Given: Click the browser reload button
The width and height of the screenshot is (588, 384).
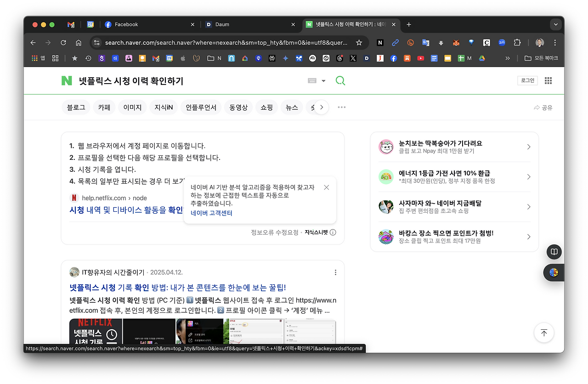Looking at the screenshot, I should [63, 43].
